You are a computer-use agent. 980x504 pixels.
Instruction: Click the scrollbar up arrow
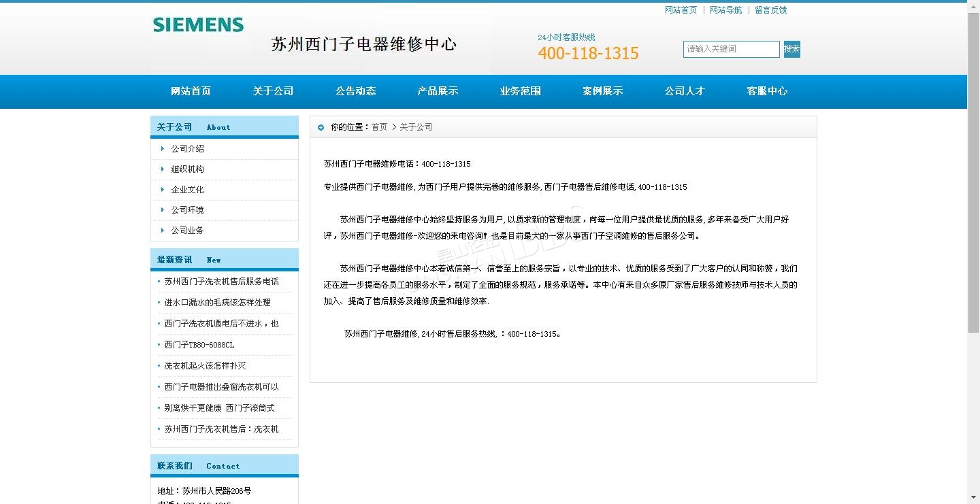pos(974,6)
